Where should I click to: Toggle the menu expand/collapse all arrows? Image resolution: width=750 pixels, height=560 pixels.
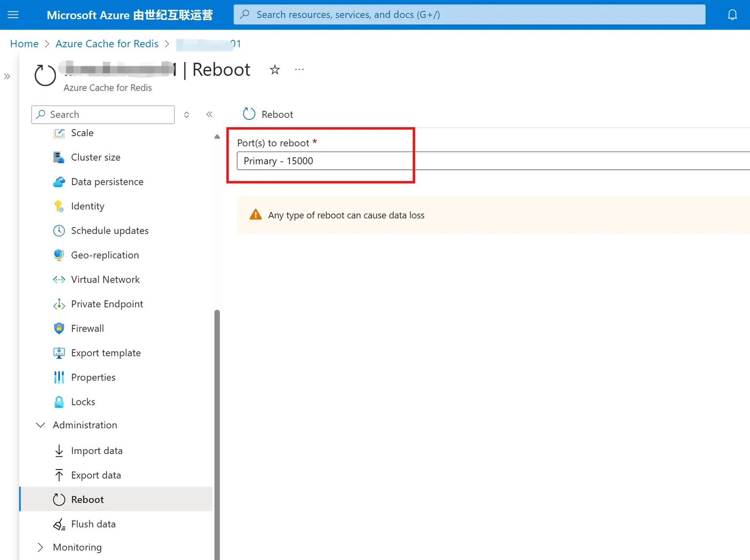(186, 115)
